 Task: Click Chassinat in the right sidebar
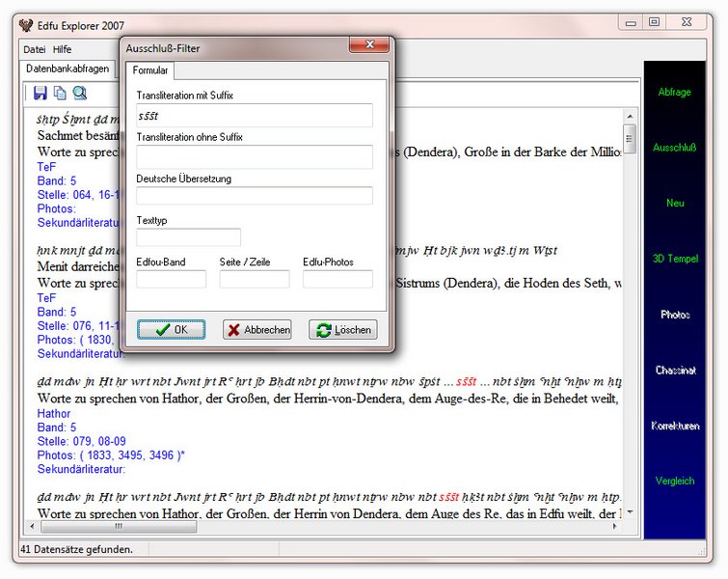pos(674,371)
